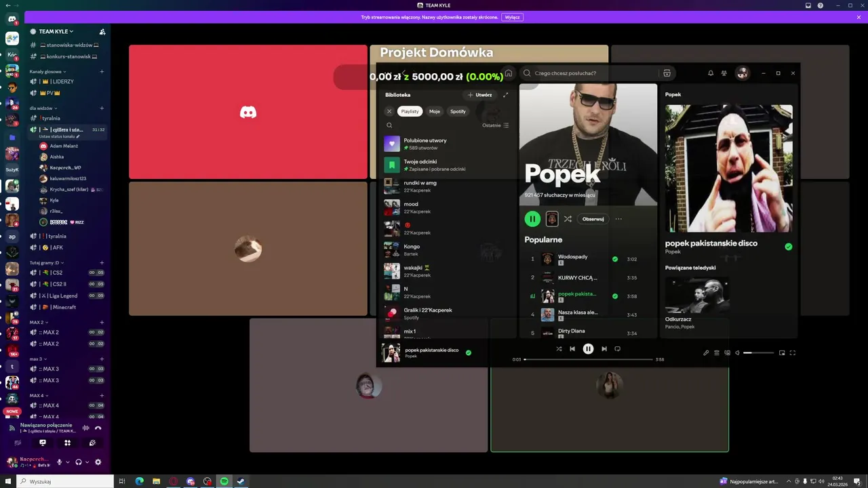This screenshot has height=488, width=868.
Task: Open Discord user settings gear
Action: pos(98,462)
